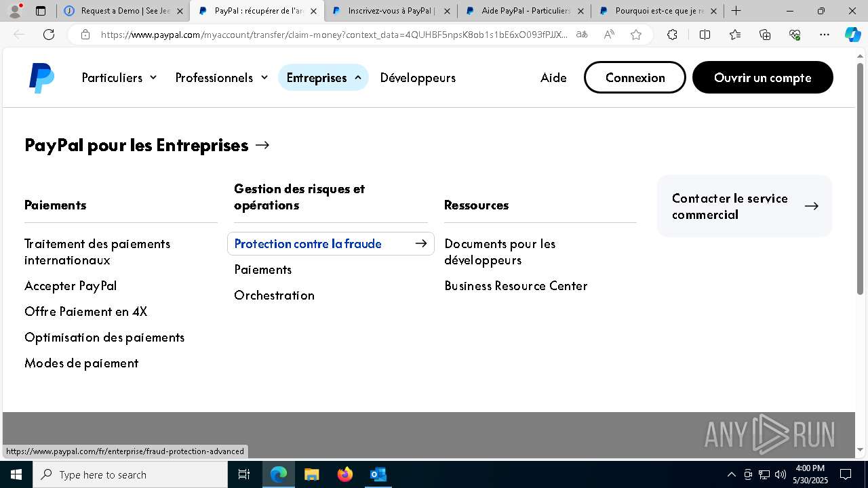Open a new tab with plus icon

click(x=736, y=11)
